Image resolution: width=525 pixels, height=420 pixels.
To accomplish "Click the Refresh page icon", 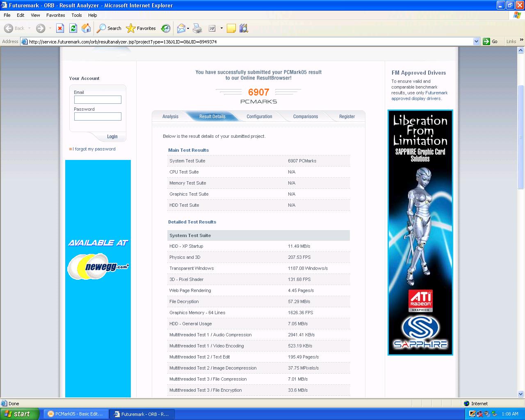I will click(73, 28).
